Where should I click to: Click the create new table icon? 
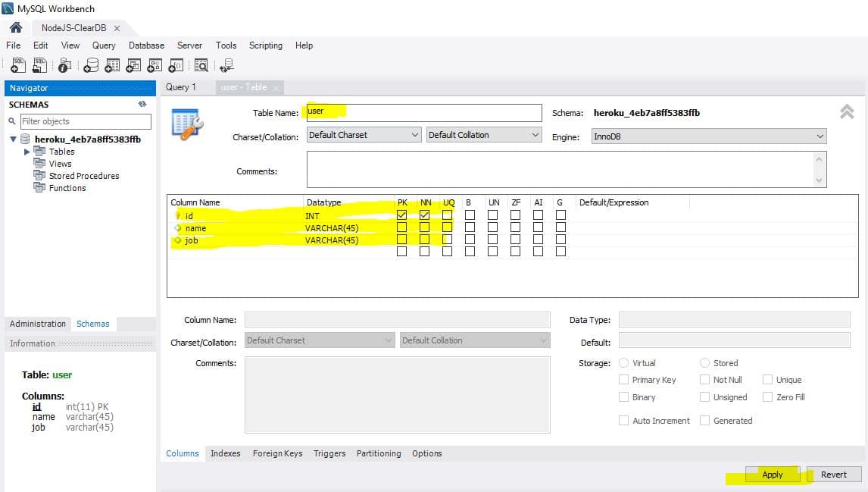pos(112,66)
